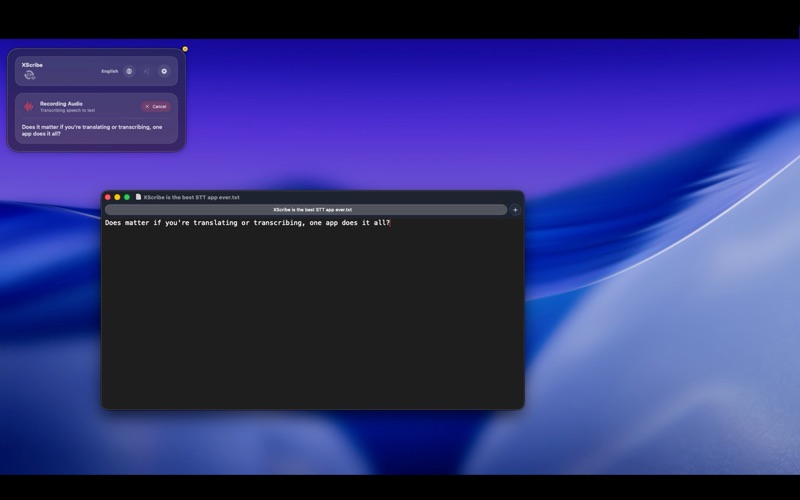Click the XScribe title label

click(32, 65)
